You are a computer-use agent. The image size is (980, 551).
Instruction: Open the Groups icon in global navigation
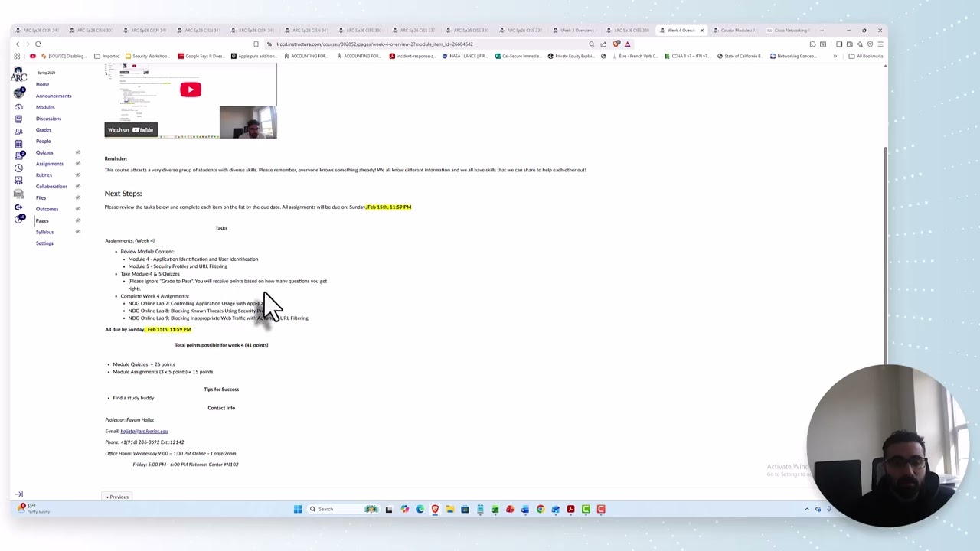[18, 131]
